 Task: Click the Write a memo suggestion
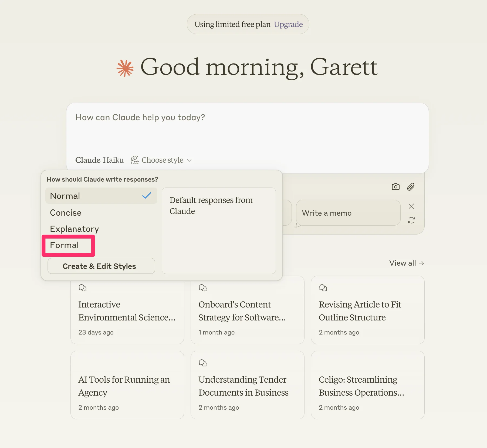point(348,213)
